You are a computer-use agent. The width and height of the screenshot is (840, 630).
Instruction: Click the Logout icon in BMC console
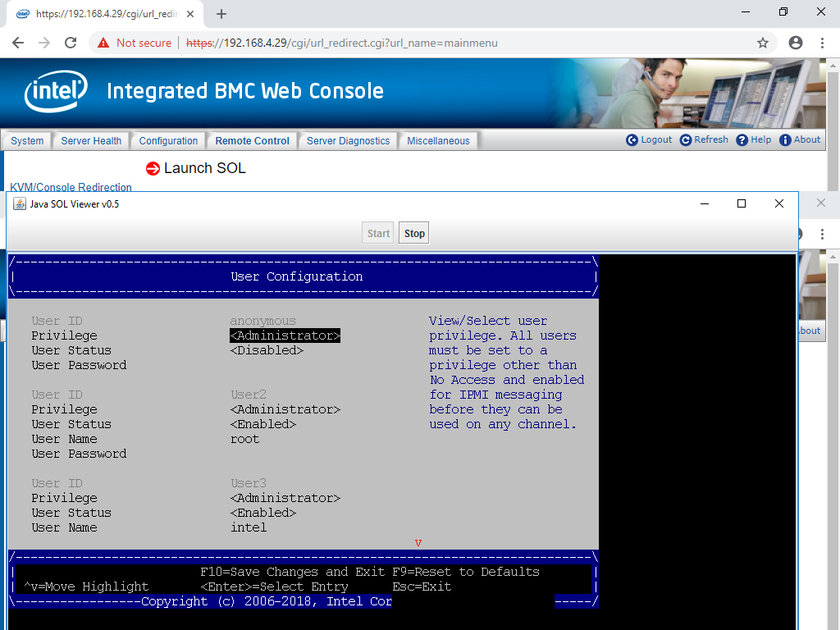click(632, 139)
